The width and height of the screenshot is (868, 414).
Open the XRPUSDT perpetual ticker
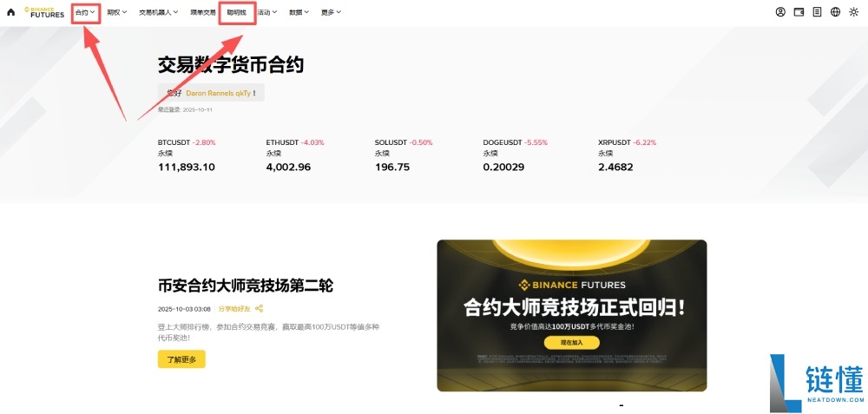click(628, 155)
